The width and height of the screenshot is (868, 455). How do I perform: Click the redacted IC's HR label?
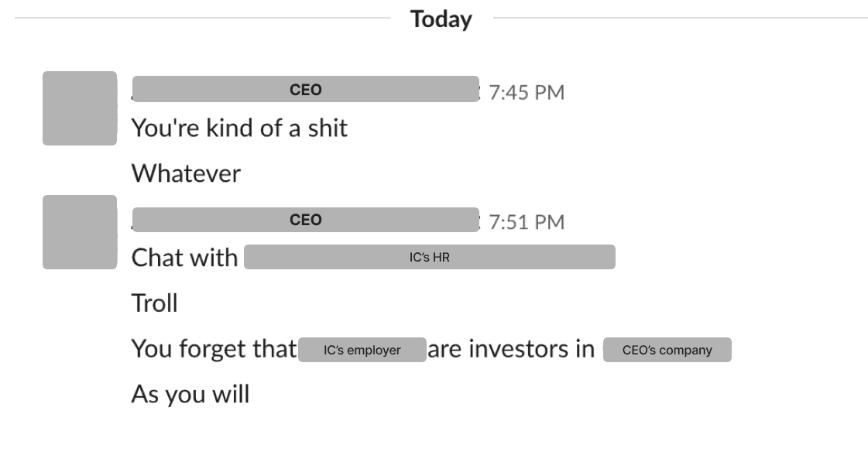tap(429, 258)
